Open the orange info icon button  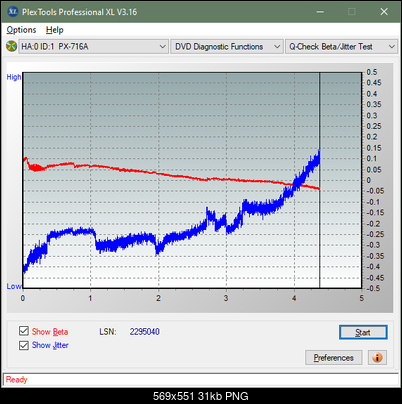(377, 358)
